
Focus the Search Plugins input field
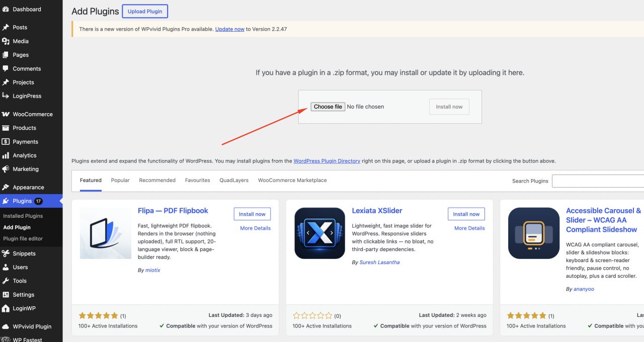point(598,181)
